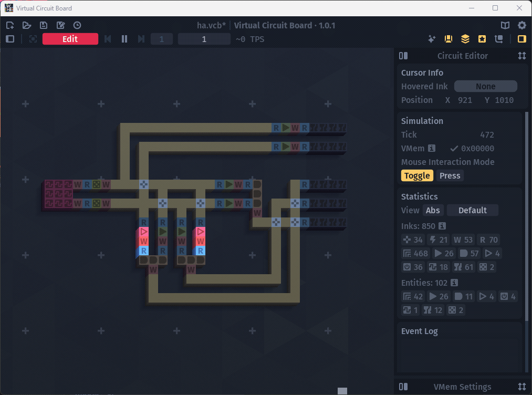This screenshot has width=532, height=395.
Task: Click the buffer ink stat showing 26
Action: point(444,253)
